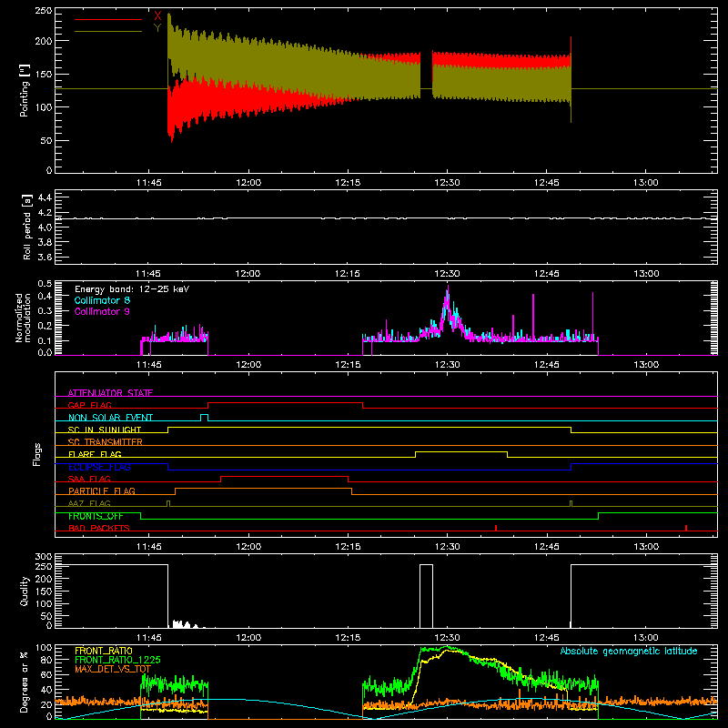
Task: Select the orange MAX_DET_VS_TOT legend entry
Action: pyautogui.click(x=113, y=669)
